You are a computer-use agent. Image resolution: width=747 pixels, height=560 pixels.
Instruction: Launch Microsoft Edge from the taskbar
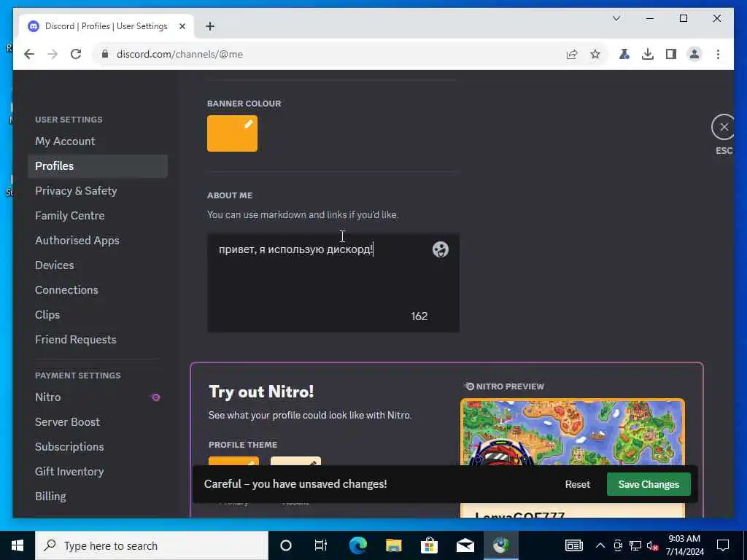[x=357, y=545]
